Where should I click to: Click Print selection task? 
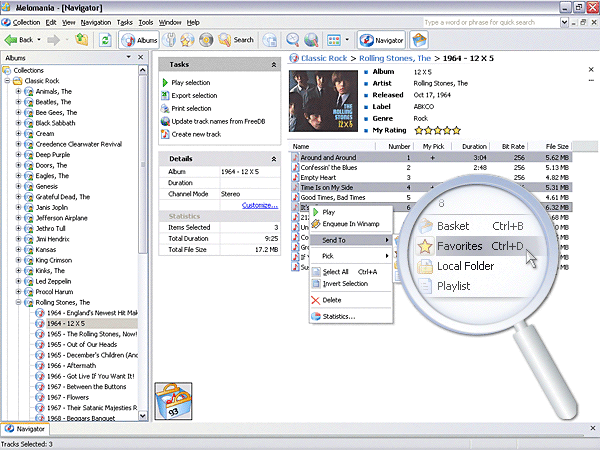click(x=191, y=109)
